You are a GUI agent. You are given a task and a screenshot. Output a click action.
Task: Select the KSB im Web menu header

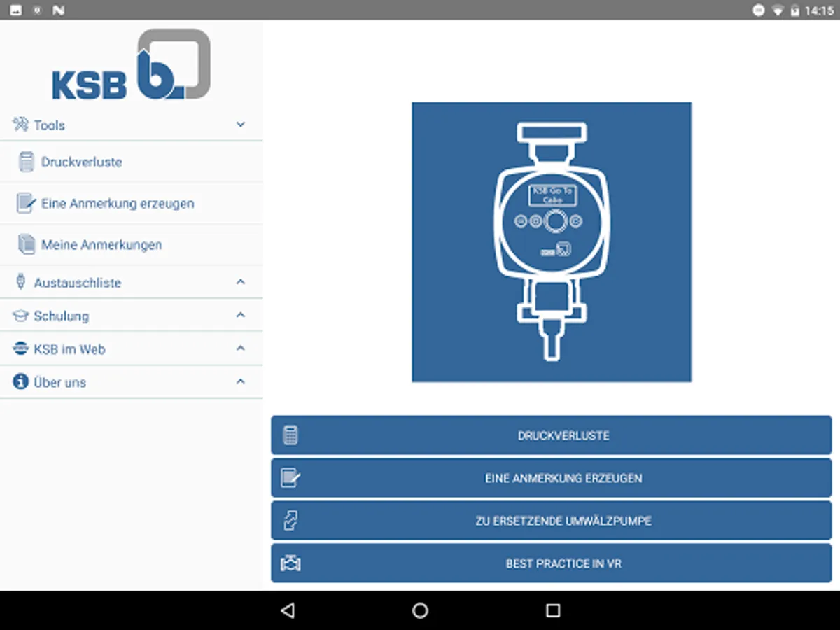pos(132,349)
